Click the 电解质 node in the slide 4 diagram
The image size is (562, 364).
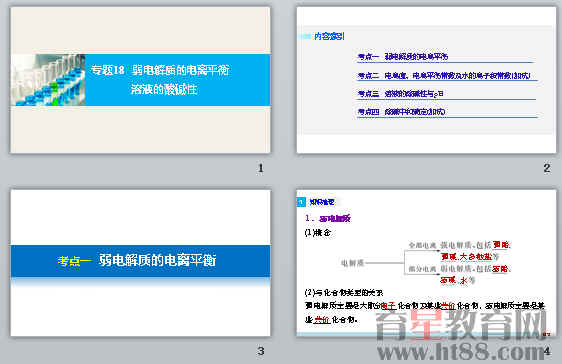(352, 263)
